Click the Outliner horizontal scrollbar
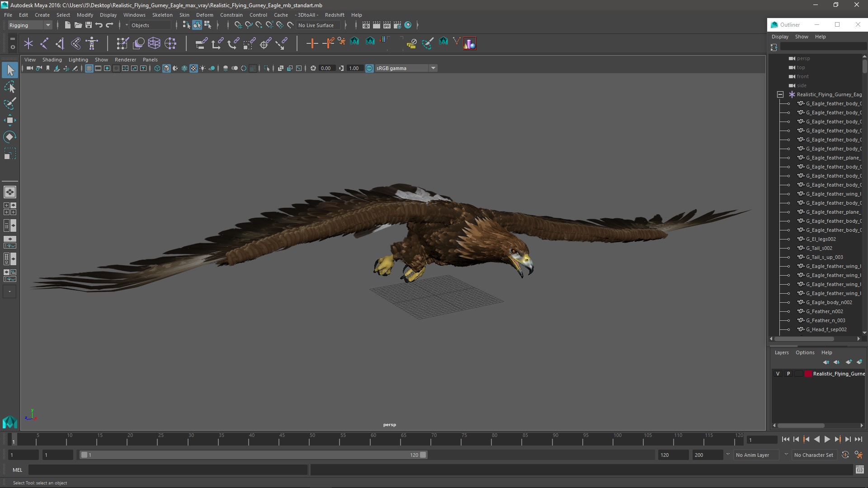Screen dimensions: 868x488 coord(804,338)
